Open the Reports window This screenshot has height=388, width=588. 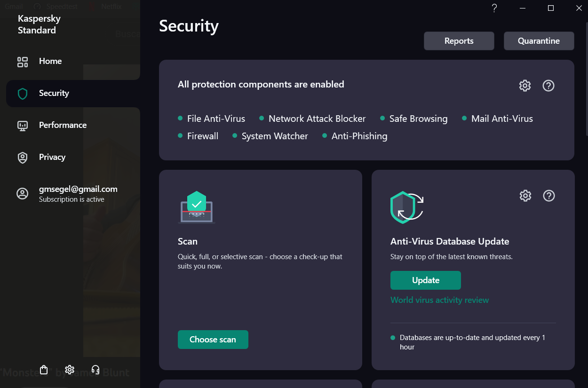click(x=459, y=41)
